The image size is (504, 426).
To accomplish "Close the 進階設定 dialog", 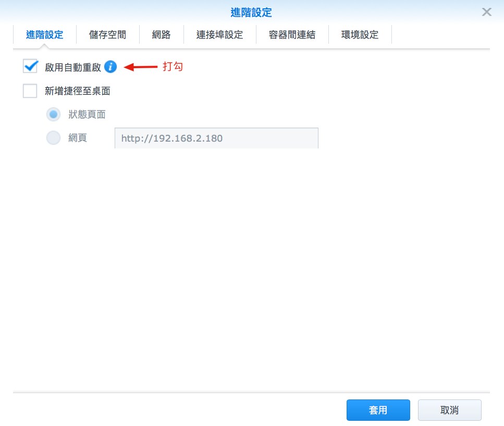I will pos(486,12).
